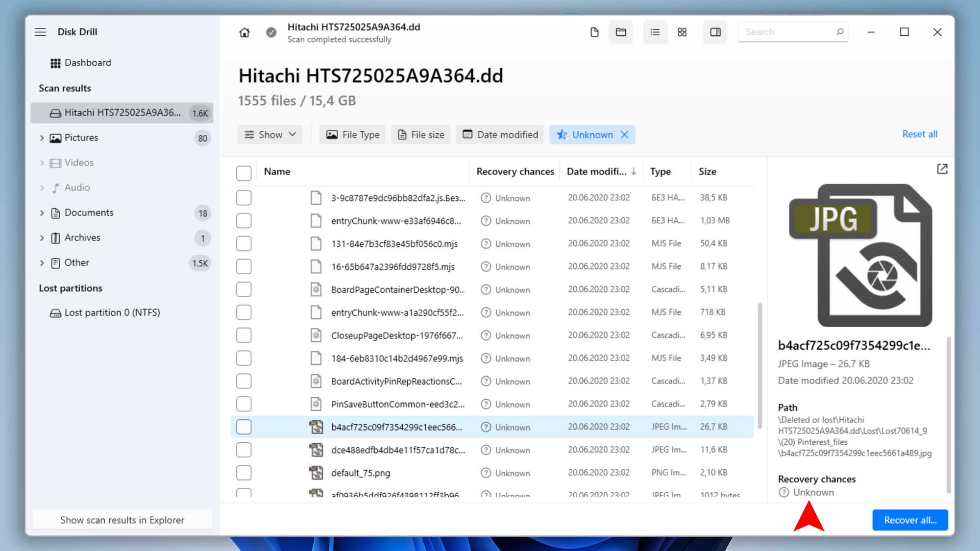Click the scan completed checkmark icon
The image size is (980, 551).
point(271,32)
